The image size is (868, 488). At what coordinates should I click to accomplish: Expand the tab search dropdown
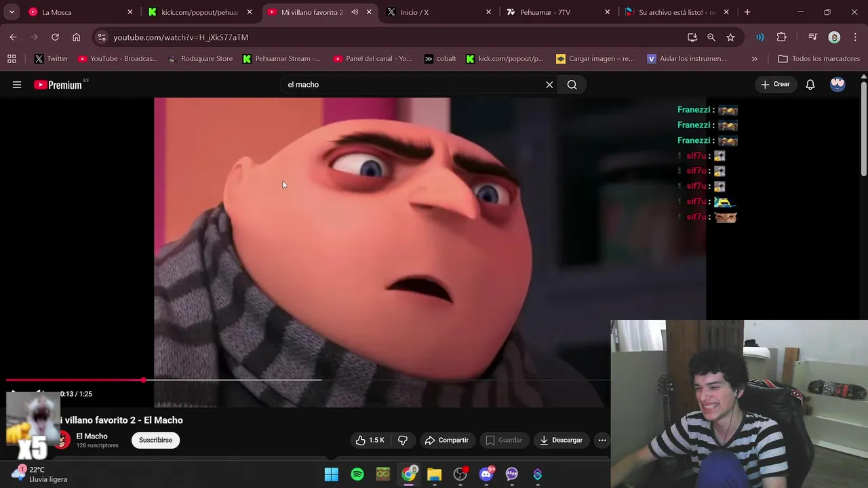pyautogui.click(x=12, y=12)
